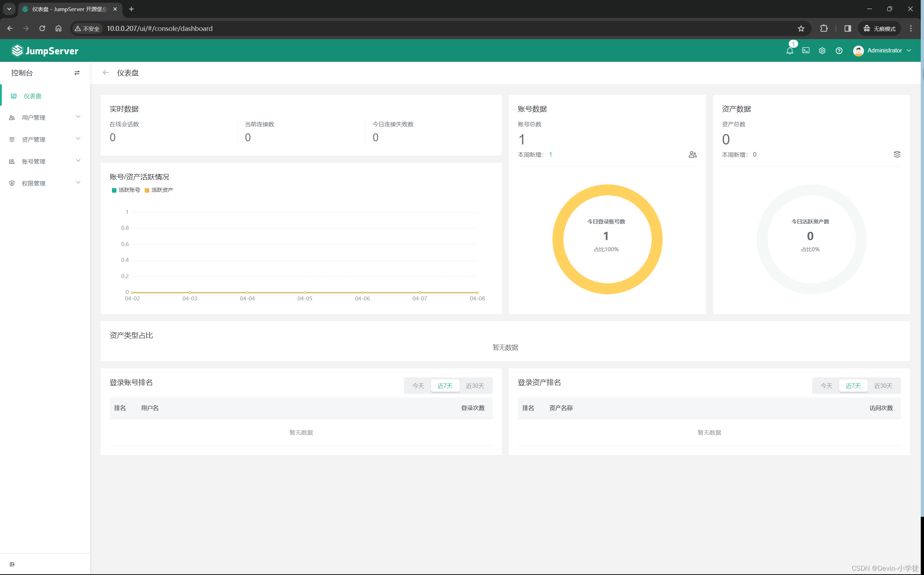Screen dimensions: 924x575
Task: Click the 用户管理 users icon
Action: point(12,118)
